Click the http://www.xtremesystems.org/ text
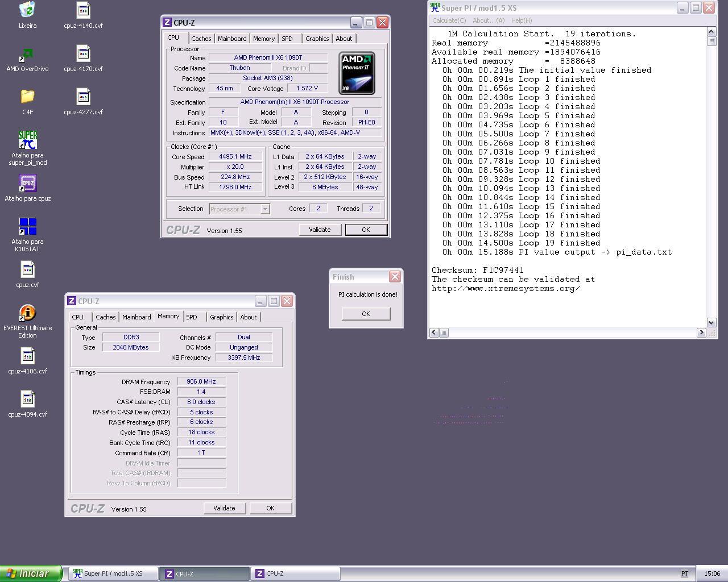The width and height of the screenshot is (728, 582). (x=506, y=288)
